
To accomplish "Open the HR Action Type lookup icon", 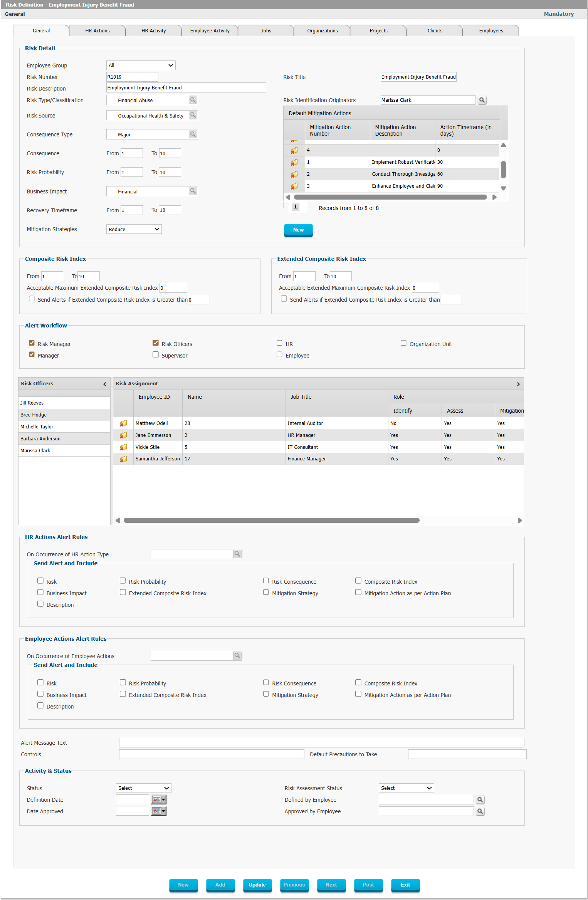I will click(x=237, y=554).
